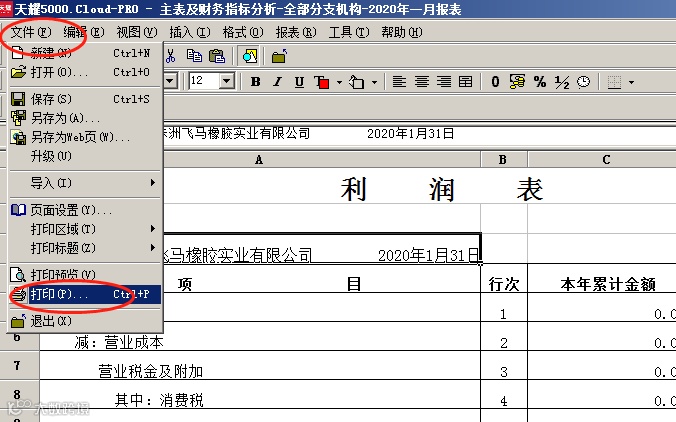Click the fraction ½ format icon
The width and height of the screenshot is (676, 422).
click(x=562, y=82)
